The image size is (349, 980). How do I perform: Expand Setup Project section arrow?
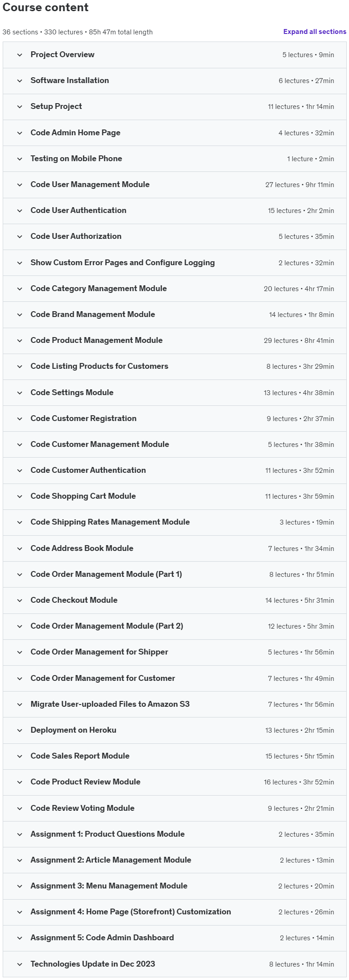coord(20,107)
